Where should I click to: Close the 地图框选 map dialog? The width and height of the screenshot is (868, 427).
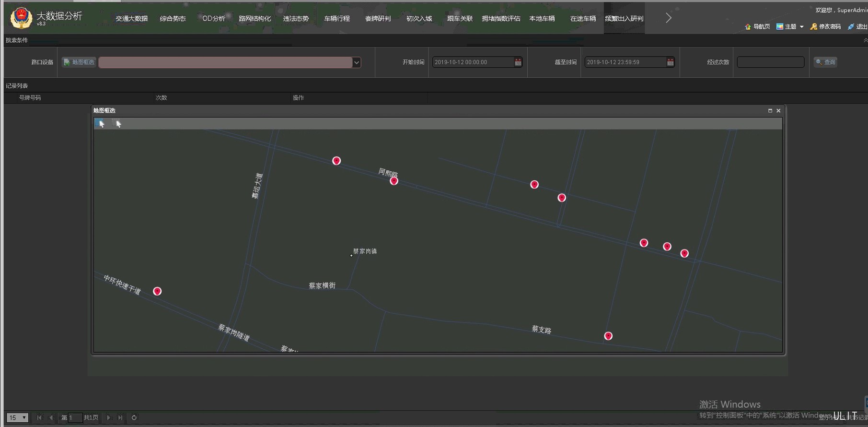pyautogui.click(x=778, y=111)
